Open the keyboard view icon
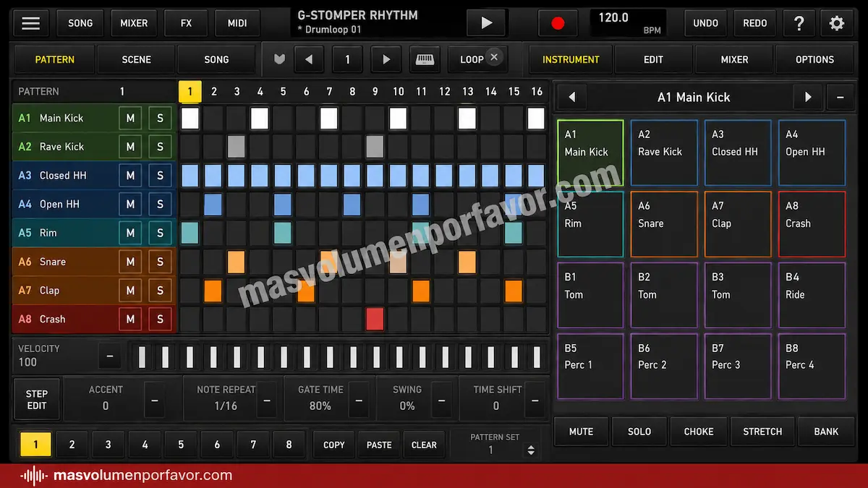Image resolution: width=868 pixels, height=488 pixels. click(x=425, y=59)
